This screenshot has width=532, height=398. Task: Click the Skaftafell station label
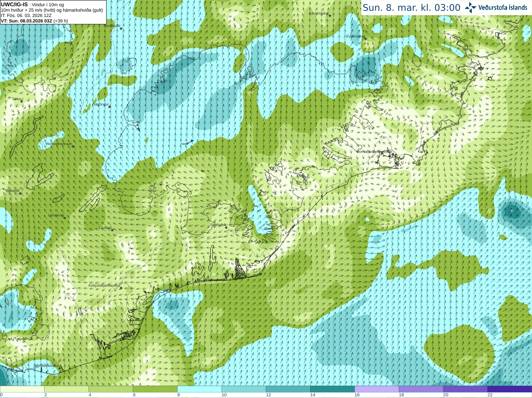coord(217,225)
